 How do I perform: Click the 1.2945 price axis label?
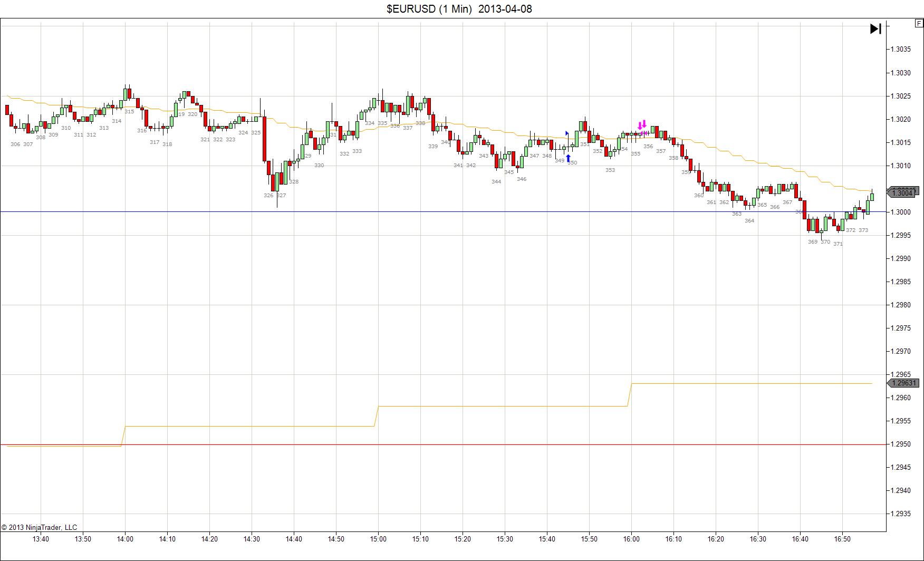point(901,467)
